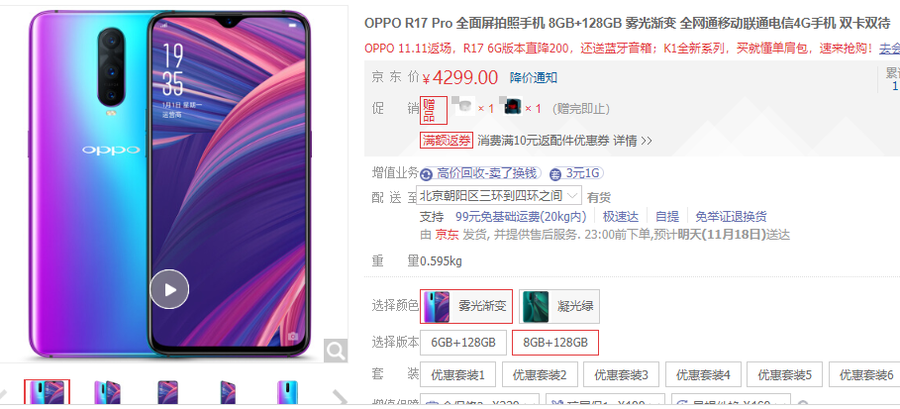Select the 凝光绿 color option
The image size is (900, 409).
click(x=560, y=306)
